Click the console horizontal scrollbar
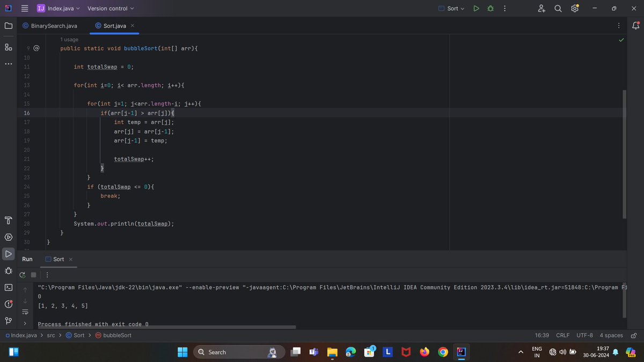This screenshot has width=644, height=362. tap(167, 327)
